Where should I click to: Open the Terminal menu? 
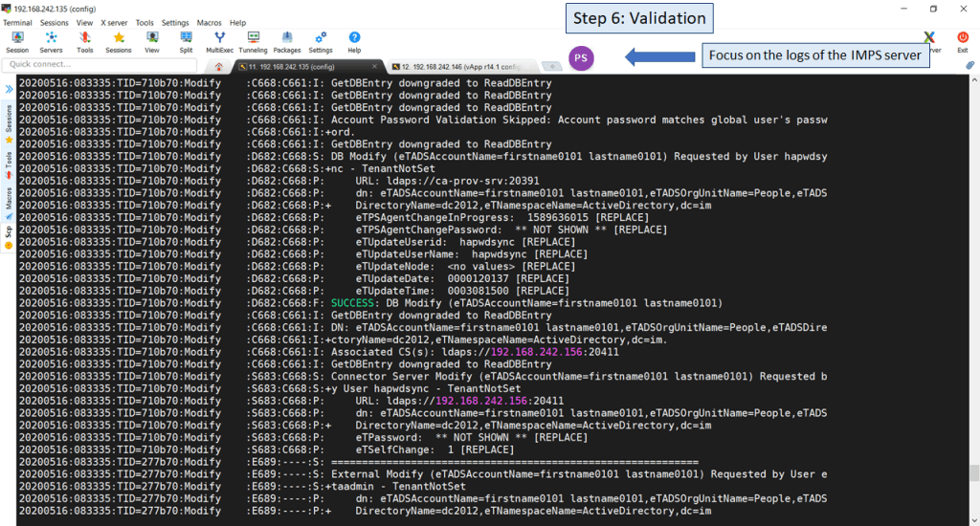[17, 22]
